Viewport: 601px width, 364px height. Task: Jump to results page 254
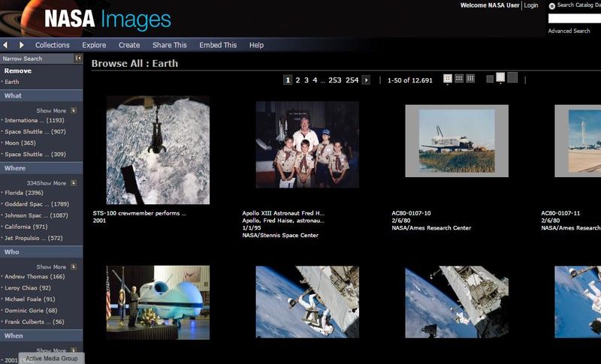pos(352,80)
